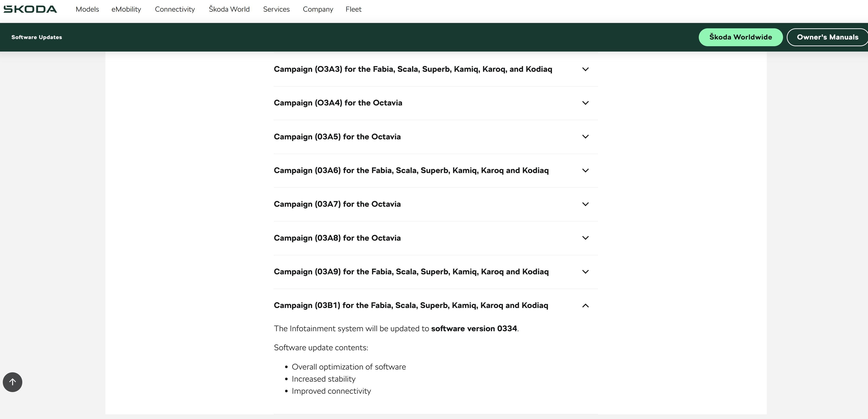868x419 pixels.
Task: Open the Connectivity menu
Action: [175, 9]
